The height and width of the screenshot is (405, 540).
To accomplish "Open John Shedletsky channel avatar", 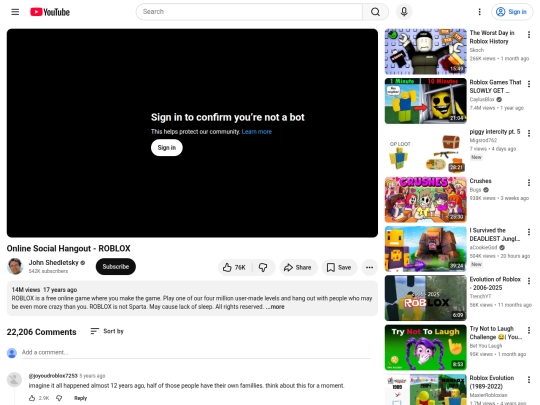I will (15, 266).
